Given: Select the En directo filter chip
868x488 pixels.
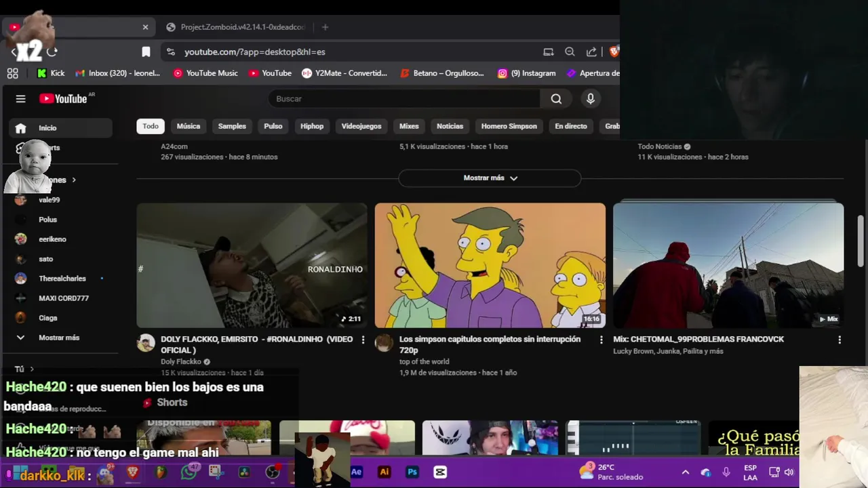Looking at the screenshot, I should pyautogui.click(x=571, y=126).
